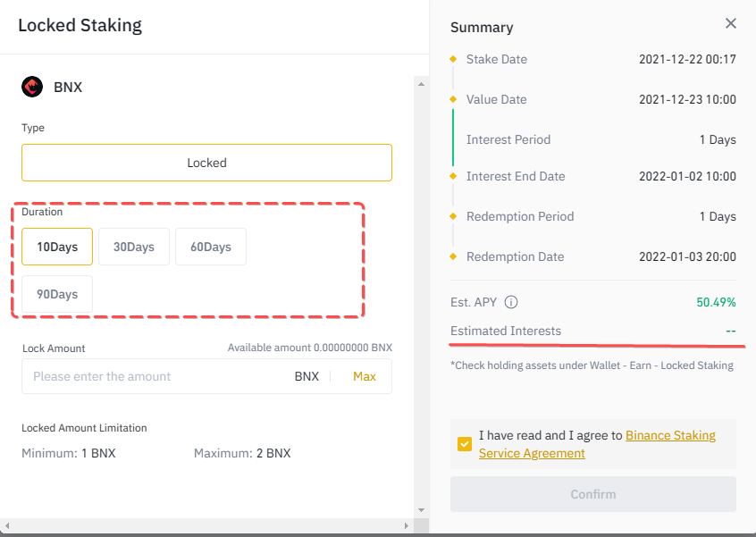
Task: Click the Minimum: 1 BNX text
Action: 69,453
